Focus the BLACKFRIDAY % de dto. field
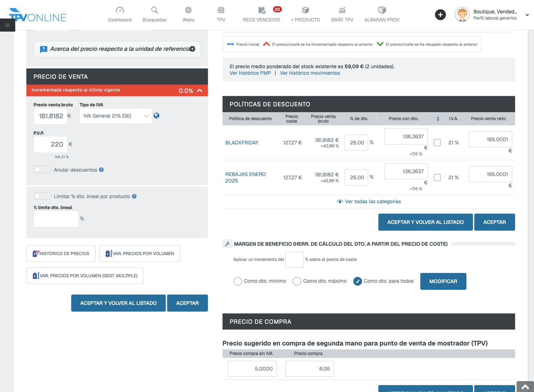The image size is (534, 392). tap(356, 143)
